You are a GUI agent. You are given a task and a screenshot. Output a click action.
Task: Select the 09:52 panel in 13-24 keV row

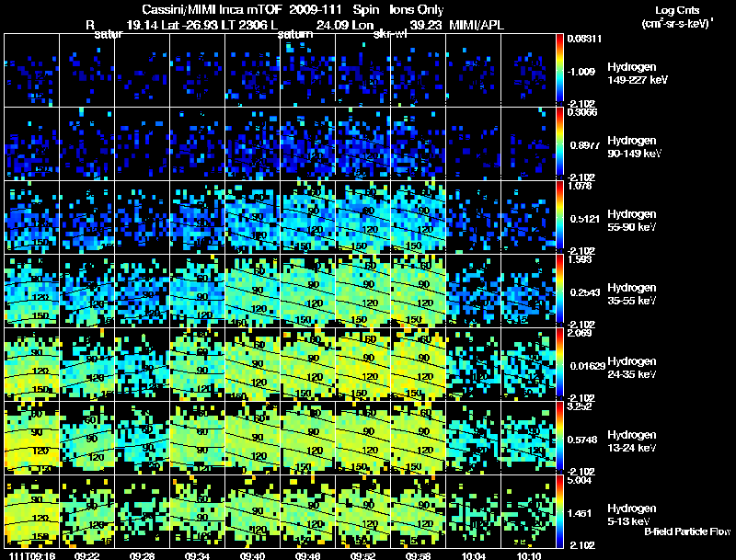click(363, 438)
